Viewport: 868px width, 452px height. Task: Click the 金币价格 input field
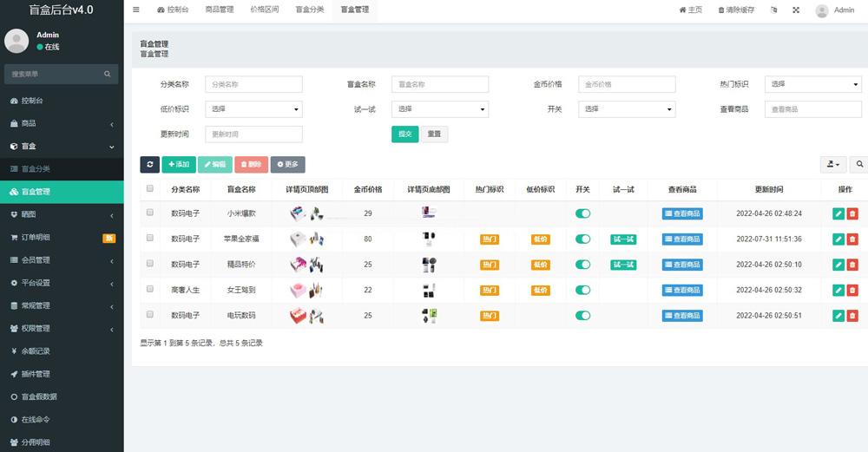627,84
